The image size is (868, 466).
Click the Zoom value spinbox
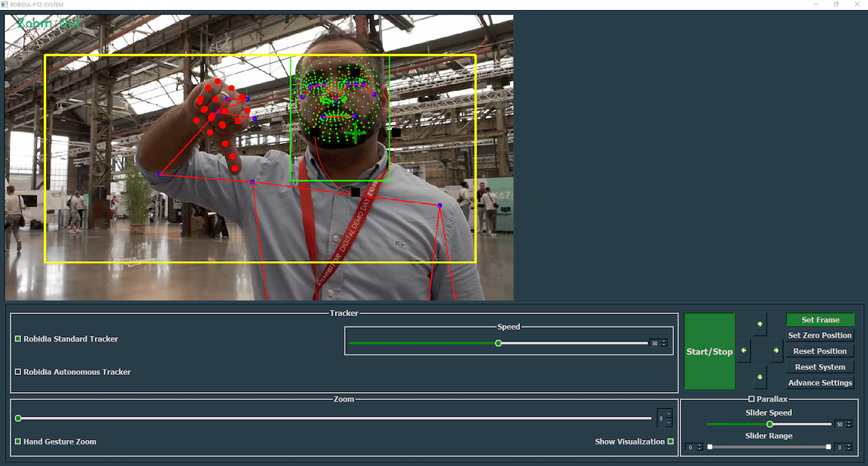[x=663, y=418]
